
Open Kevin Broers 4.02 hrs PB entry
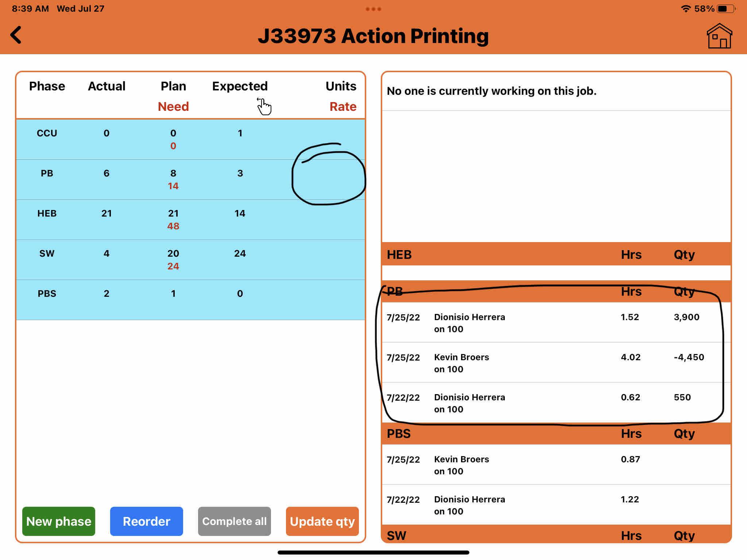coord(556,363)
